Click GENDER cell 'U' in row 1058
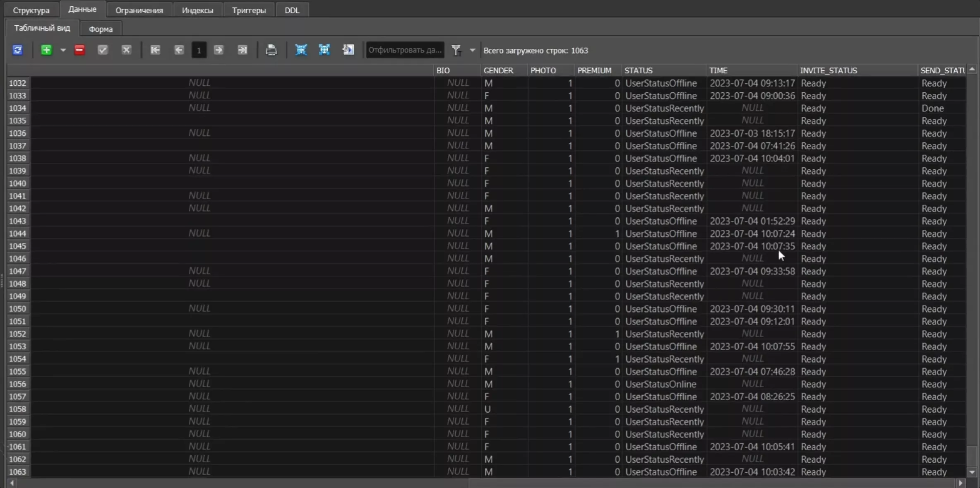This screenshot has height=488, width=980. pyautogui.click(x=504, y=409)
